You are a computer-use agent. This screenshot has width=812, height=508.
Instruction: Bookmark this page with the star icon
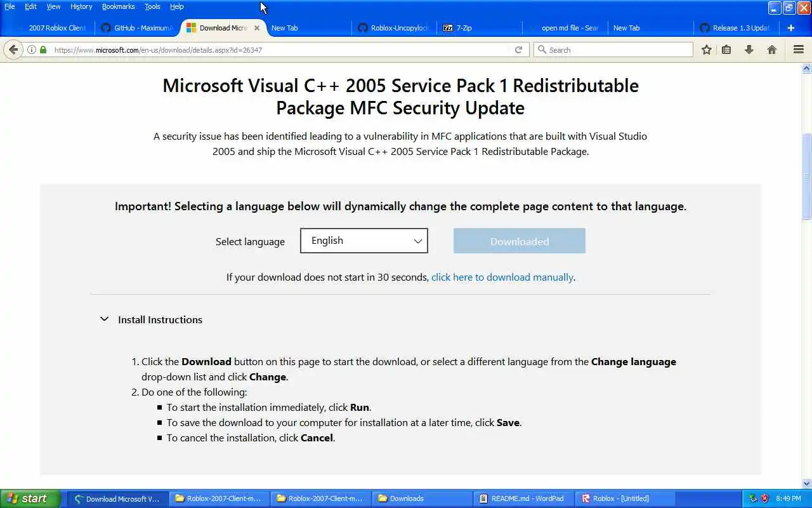click(x=706, y=50)
